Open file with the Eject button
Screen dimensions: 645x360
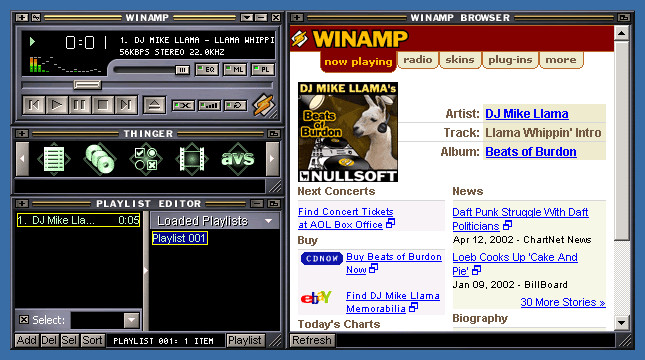pos(154,105)
